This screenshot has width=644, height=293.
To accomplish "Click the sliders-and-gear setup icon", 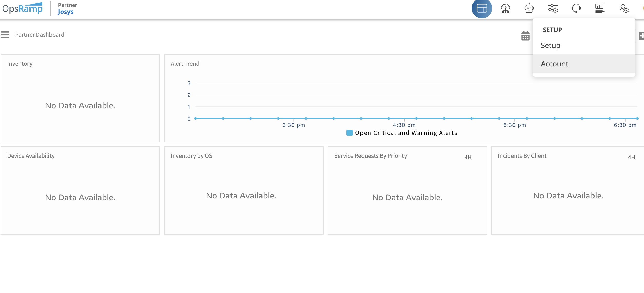I will [552, 9].
